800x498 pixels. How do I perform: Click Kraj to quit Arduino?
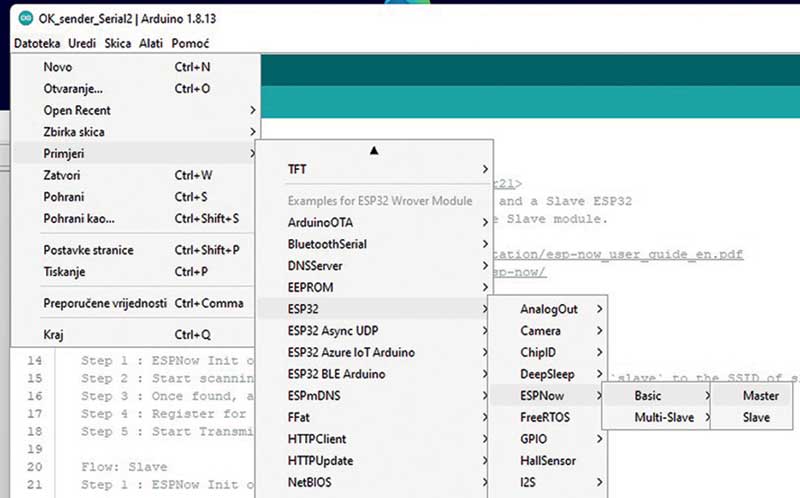pyautogui.click(x=56, y=335)
